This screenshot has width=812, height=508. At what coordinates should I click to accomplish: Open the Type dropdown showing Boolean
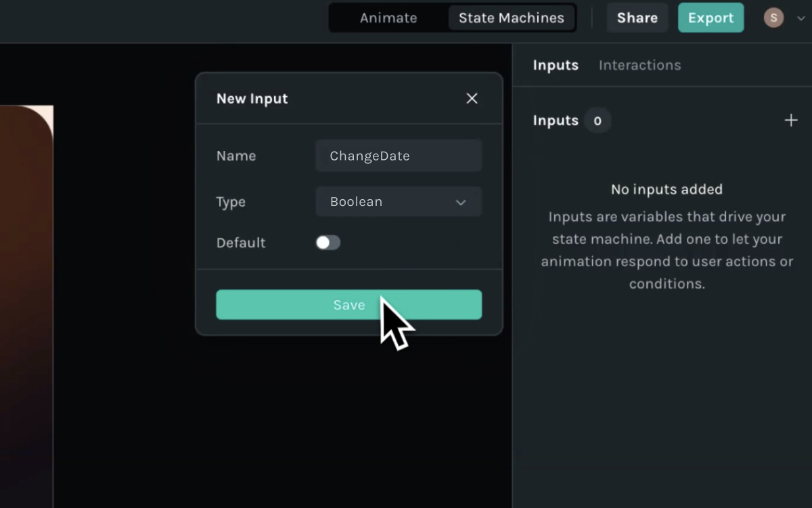pos(398,202)
